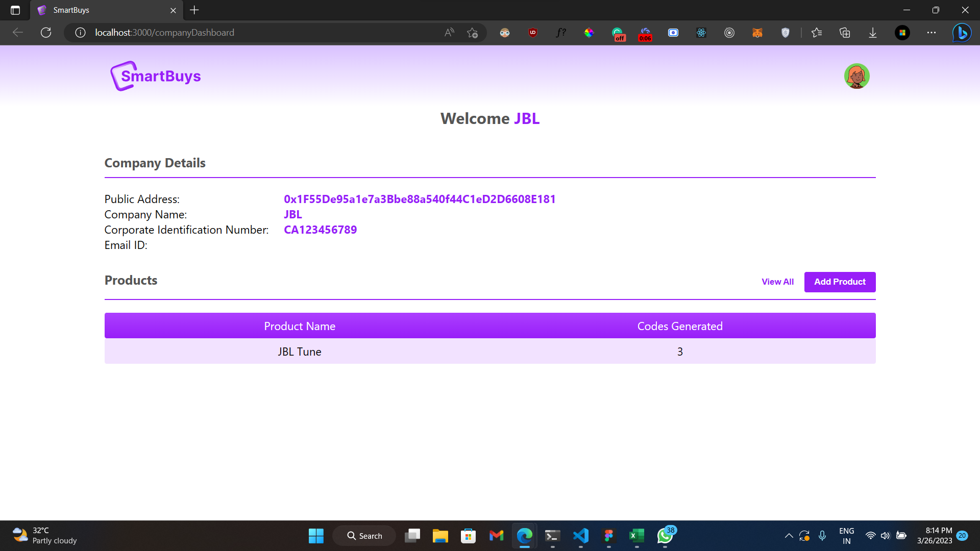Image resolution: width=980 pixels, height=551 pixels.
Task: Click the Codes Generated column header
Action: coord(680,325)
